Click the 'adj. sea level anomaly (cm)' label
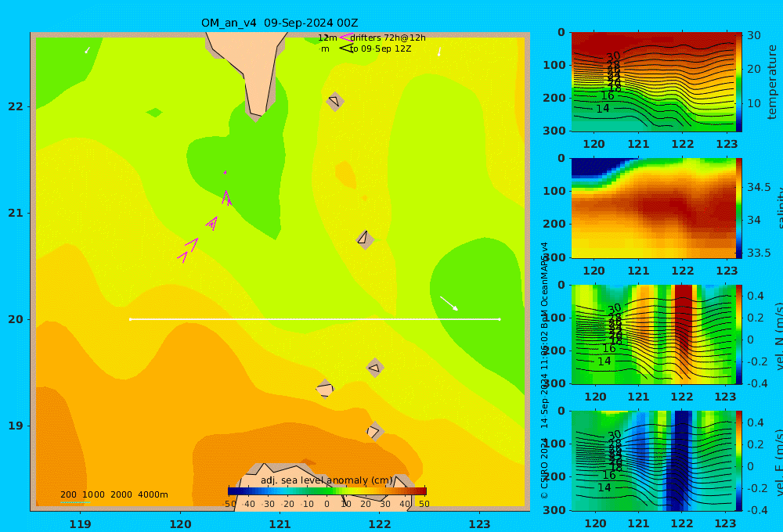 [x=327, y=480]
